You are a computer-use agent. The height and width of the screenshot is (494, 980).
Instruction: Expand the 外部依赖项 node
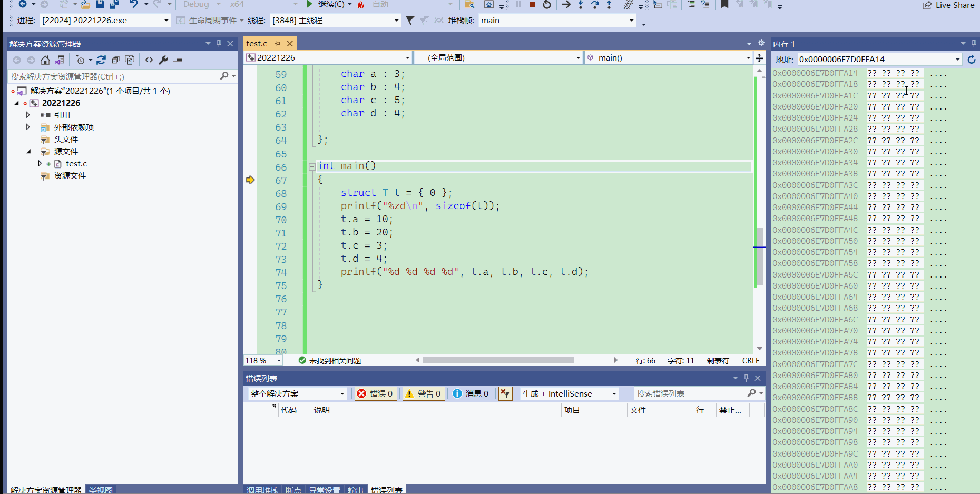point(28,127)
